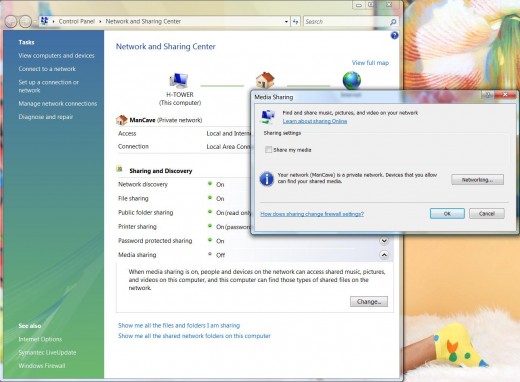Open View computers and devices task

56,56
